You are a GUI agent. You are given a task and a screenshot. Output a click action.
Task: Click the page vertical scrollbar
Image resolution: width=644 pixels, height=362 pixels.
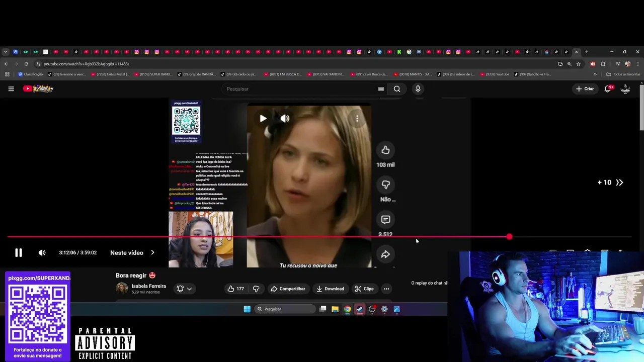click(x=641, y=108)
